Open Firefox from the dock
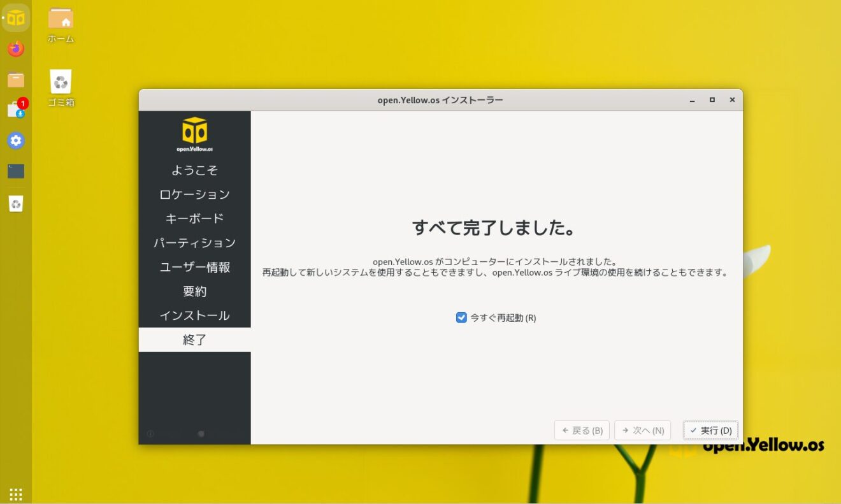The width and height of the screenshot is (841, 504). pos(15,48)
